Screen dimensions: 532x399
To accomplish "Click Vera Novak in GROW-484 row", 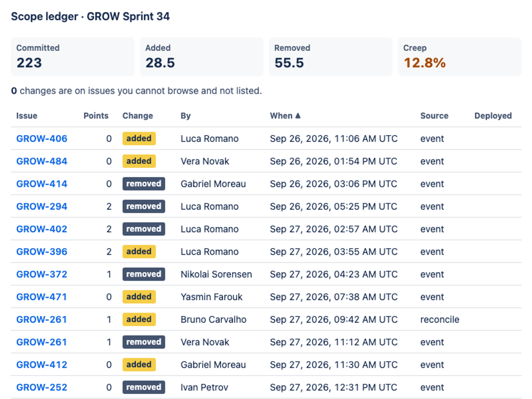I will 205,161.
